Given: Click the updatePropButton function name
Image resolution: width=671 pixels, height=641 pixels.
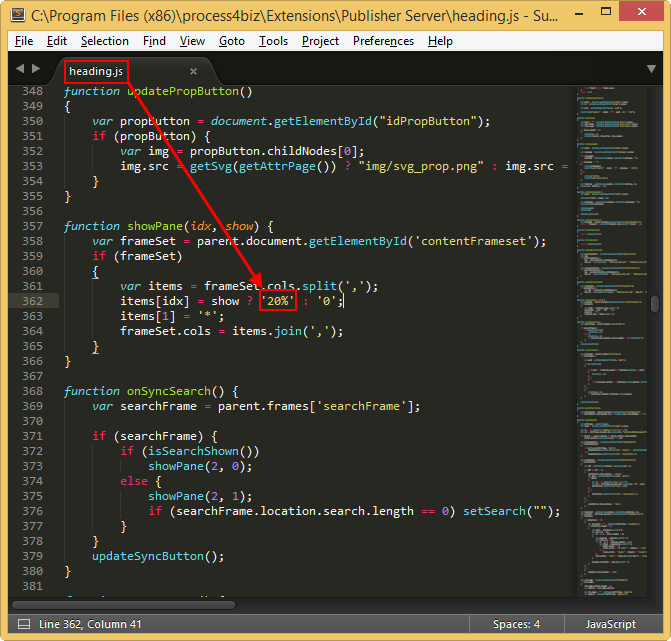Looking at the screenshot, I should coord(183,91).
